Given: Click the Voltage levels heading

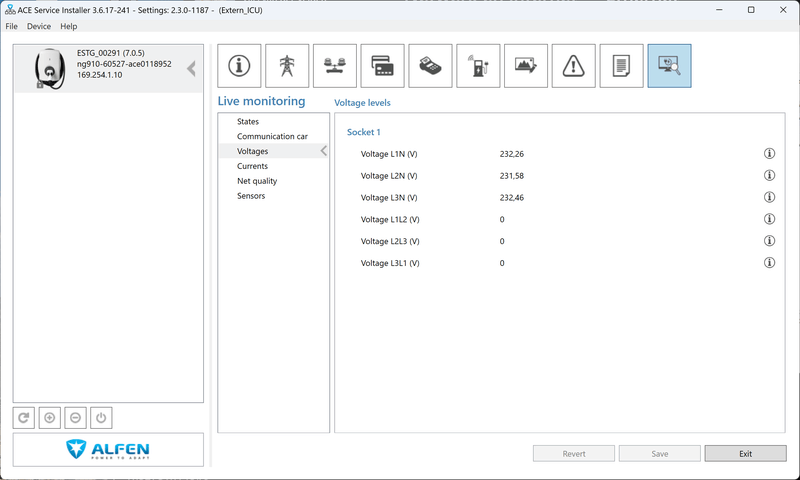Looking at the screenshot, I should 362,103.
